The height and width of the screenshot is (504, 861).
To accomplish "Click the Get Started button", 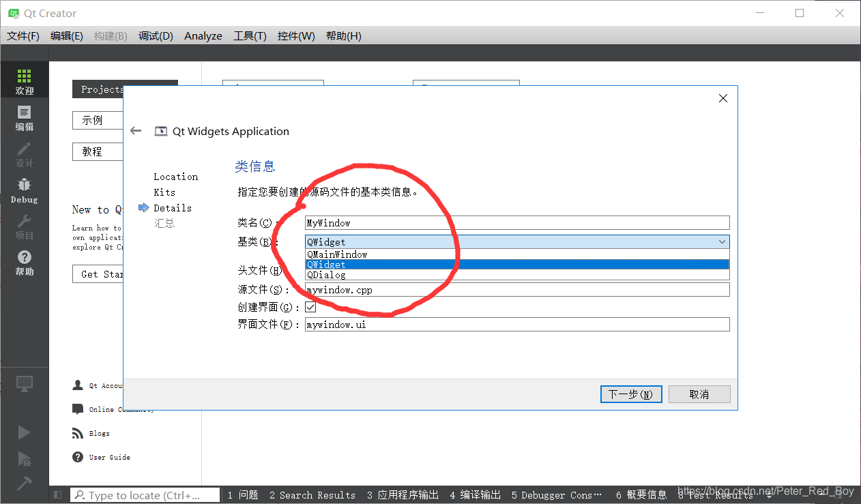I will pos(98,274).
